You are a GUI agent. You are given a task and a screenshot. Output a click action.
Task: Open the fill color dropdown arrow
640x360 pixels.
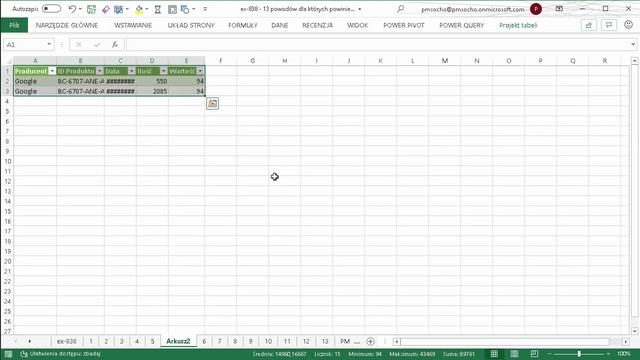[147, 9]
